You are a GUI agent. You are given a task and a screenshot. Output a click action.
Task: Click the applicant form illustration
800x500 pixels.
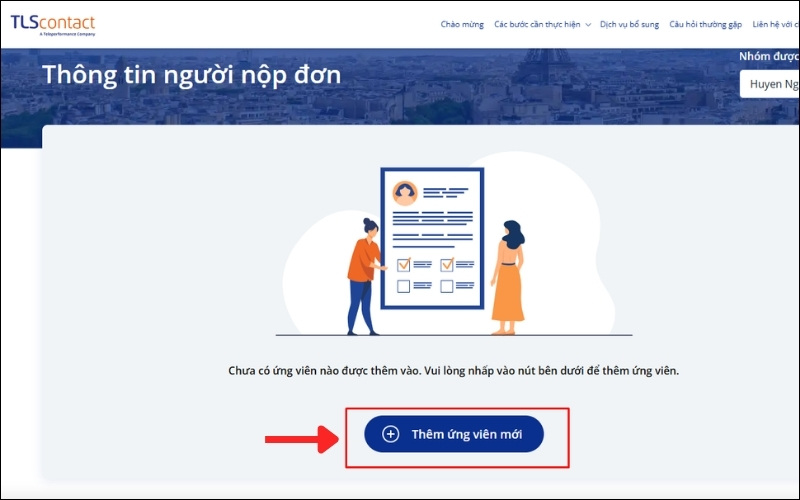coord(454,244)
